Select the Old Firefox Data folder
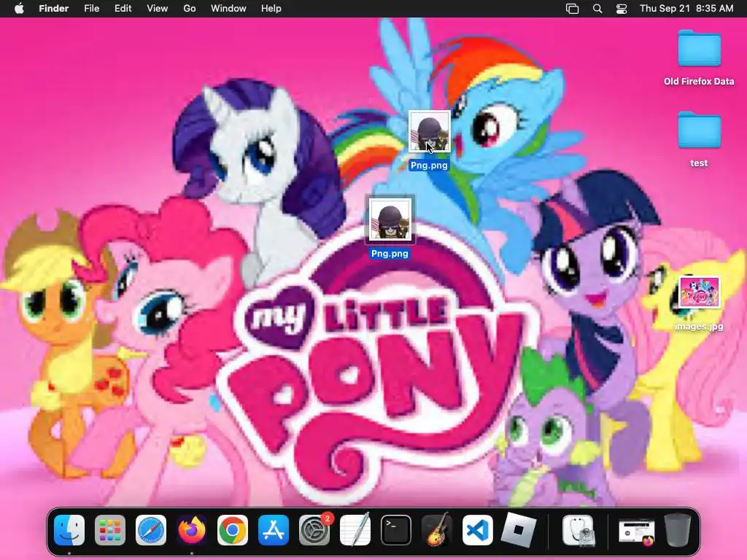 point(699,48)
